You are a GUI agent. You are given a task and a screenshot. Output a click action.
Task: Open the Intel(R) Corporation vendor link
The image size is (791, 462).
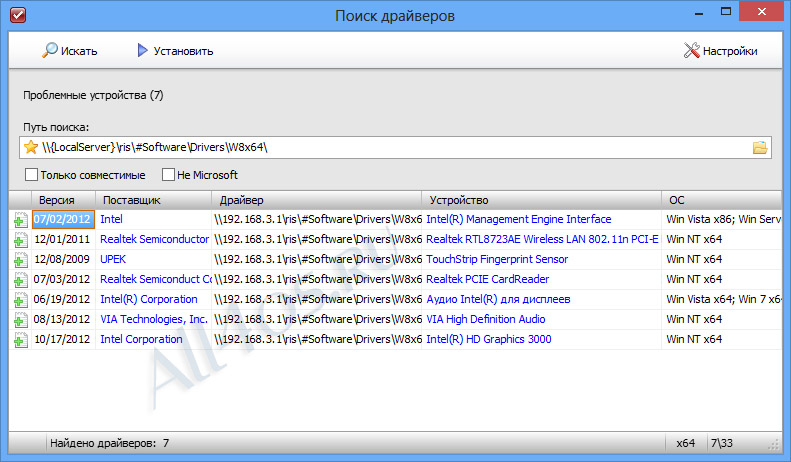click(149, 299)
